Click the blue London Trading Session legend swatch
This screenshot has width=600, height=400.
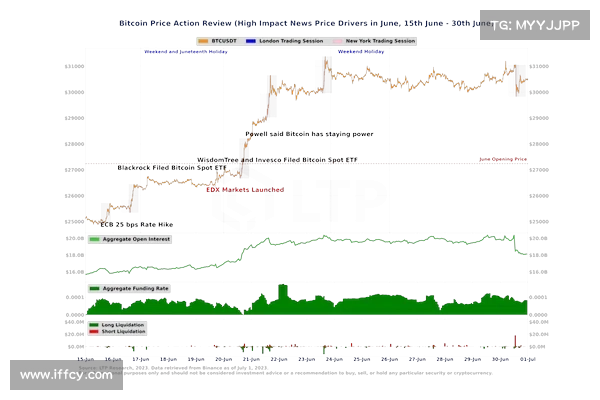[251, 42]
